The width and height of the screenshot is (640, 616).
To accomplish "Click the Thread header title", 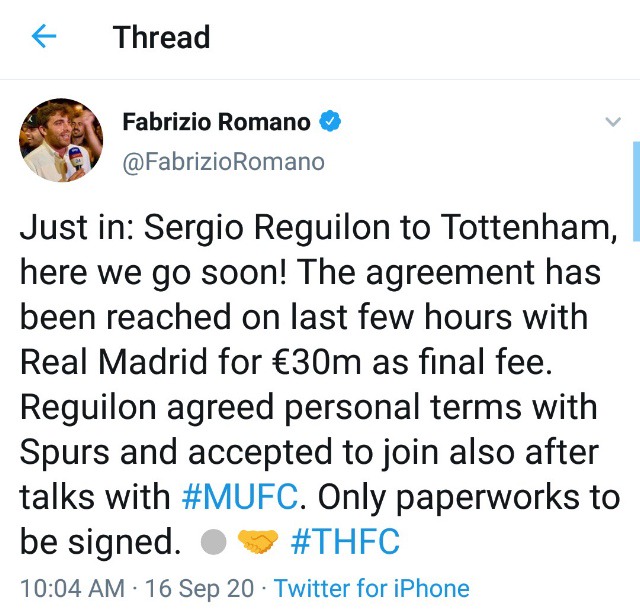I will (161, 38).
